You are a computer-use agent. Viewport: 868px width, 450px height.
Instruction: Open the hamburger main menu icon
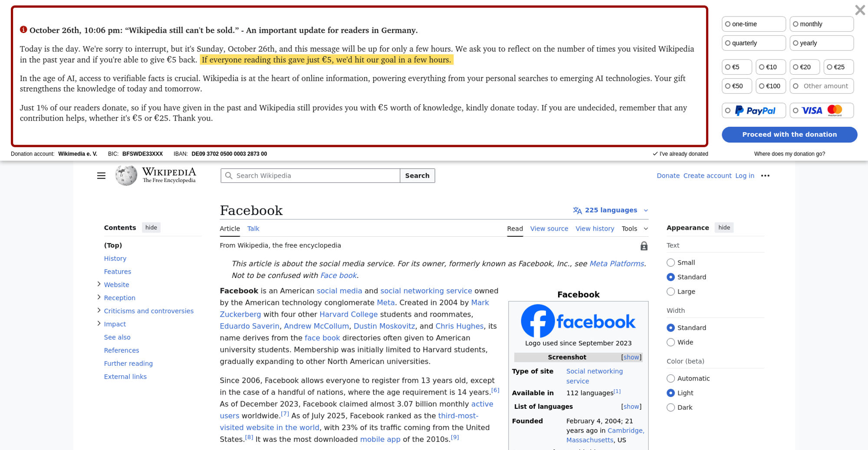[x=101, y=175]
